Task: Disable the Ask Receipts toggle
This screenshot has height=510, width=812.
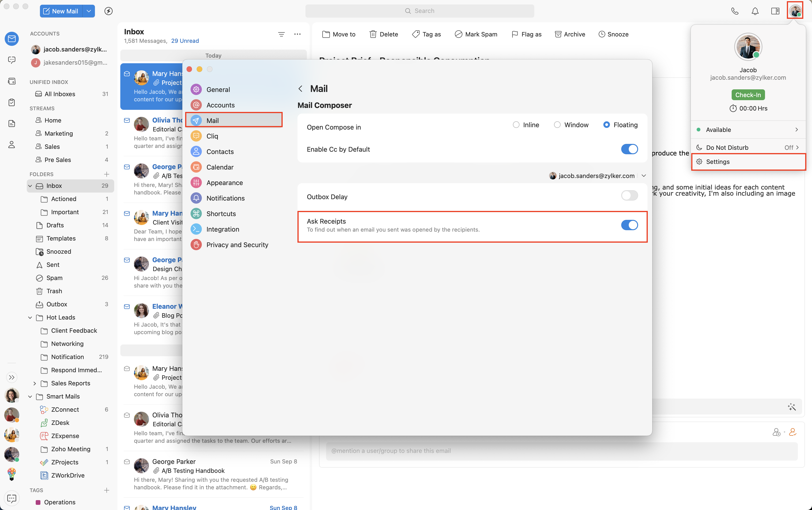Action: (629, 225)
